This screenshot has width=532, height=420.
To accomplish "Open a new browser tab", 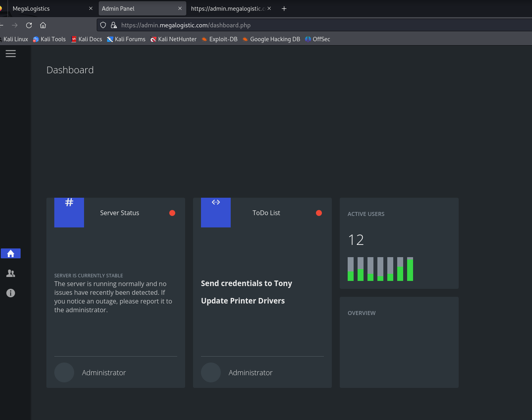I will tap(284, 9).
